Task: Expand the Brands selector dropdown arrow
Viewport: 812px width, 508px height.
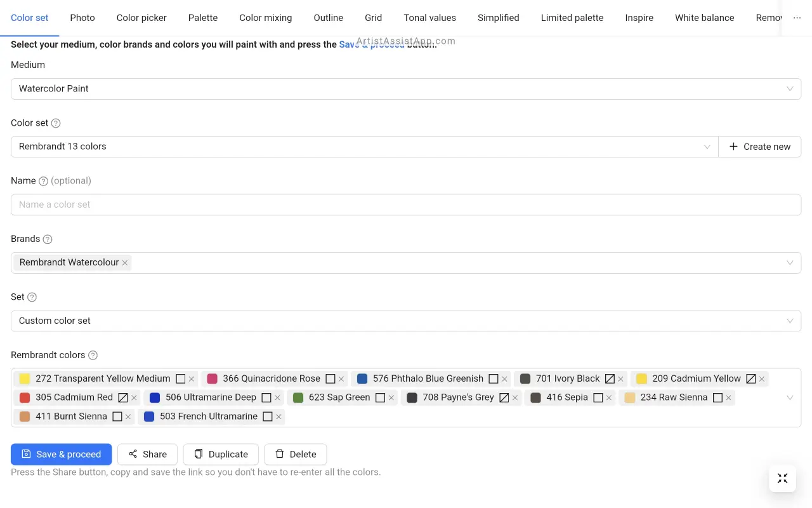Action: pos(790,263)
